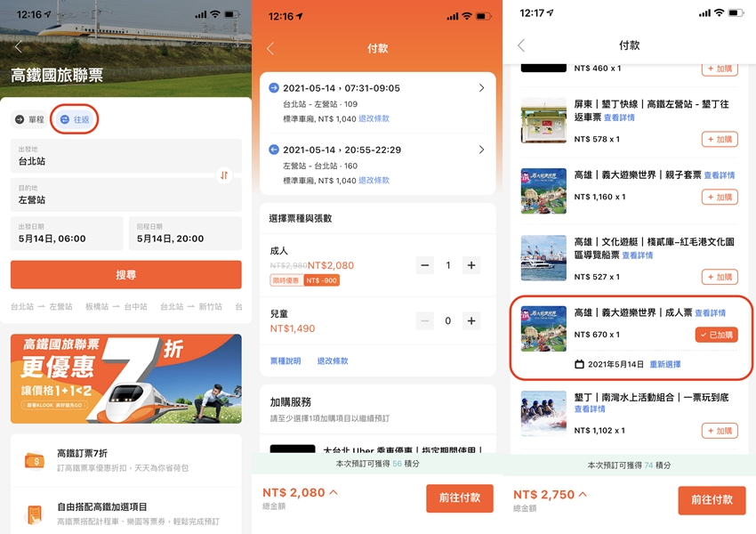Viewport: 756px width, 534px height.
Task: Select 單程 one-way trip option
Action: click(29, 119)
